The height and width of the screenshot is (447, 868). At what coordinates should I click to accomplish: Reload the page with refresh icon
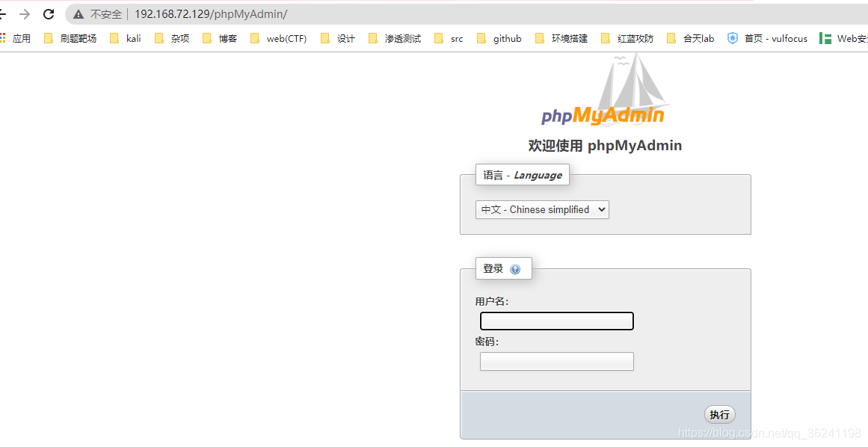pyautogui.click(x=49, y=14)
